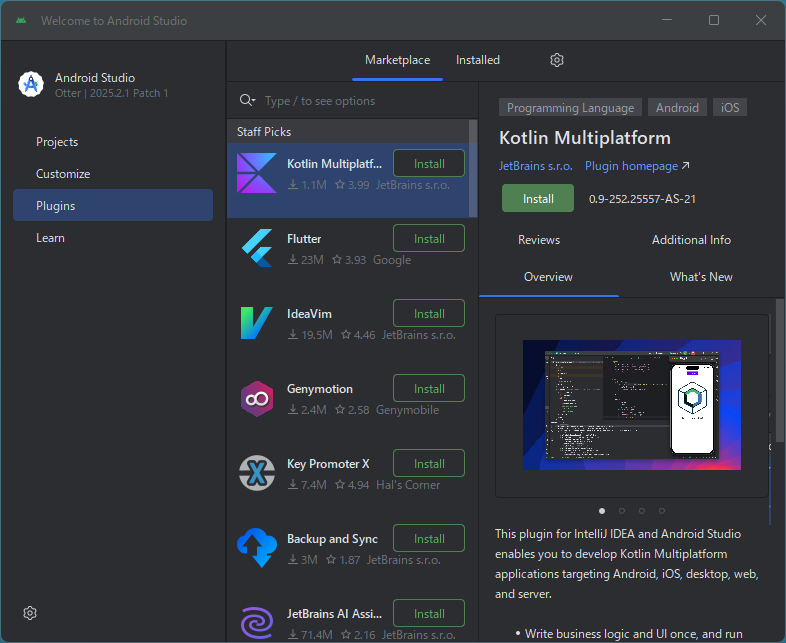The image size is (786, 643).
Task: Switch to the Marketplace tab
Action: tap(398, 60)
